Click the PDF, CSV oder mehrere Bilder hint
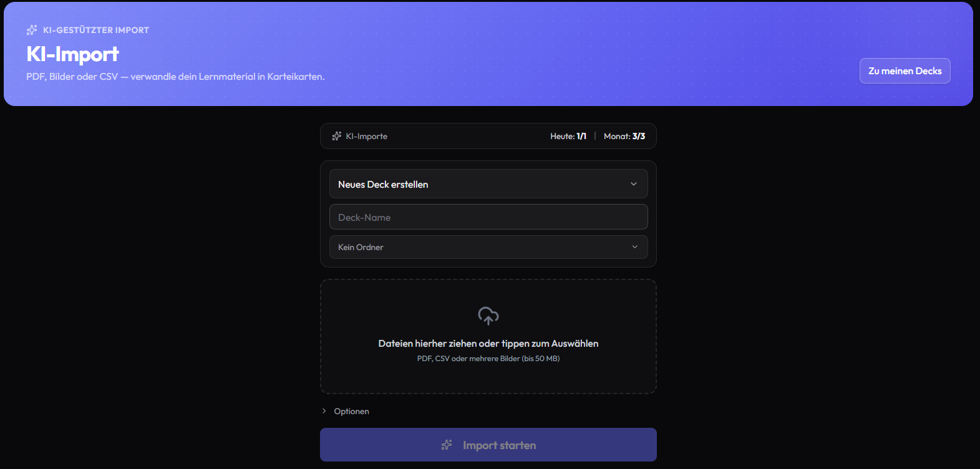 488,359
